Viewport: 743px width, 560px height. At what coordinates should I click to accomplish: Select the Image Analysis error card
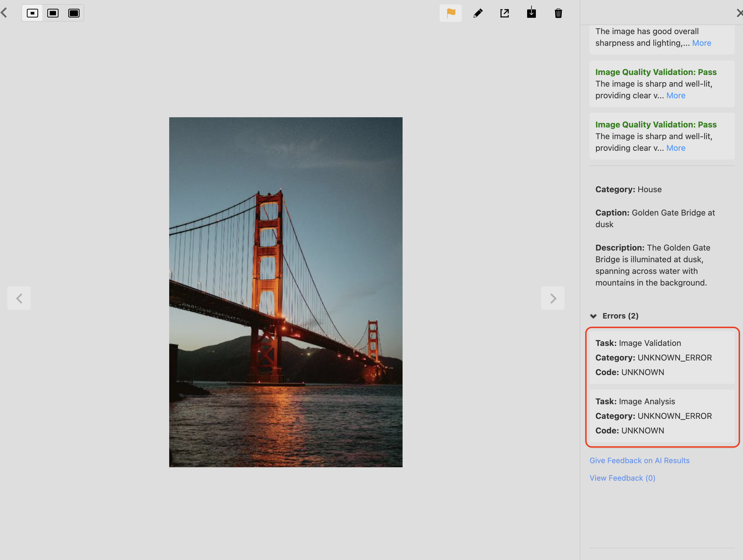(x=662, y=416)
